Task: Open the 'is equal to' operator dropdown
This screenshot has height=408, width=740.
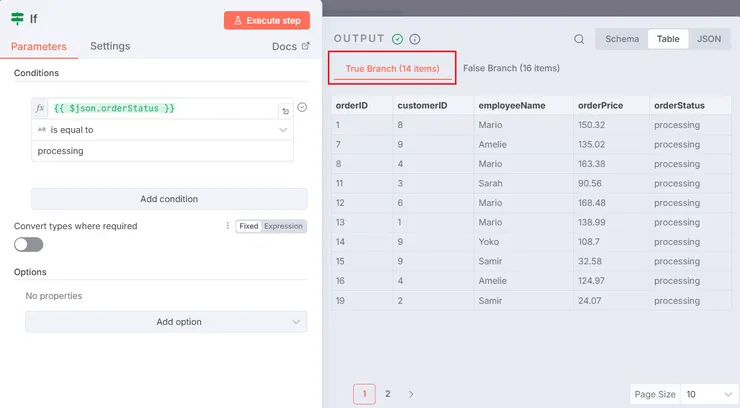Action: [162, 130]
